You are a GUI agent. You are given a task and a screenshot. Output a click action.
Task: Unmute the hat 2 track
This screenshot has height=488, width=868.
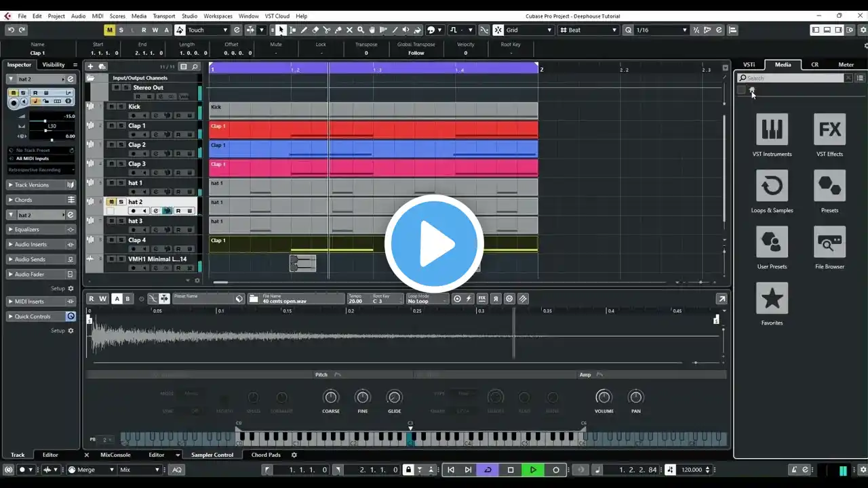113,201
